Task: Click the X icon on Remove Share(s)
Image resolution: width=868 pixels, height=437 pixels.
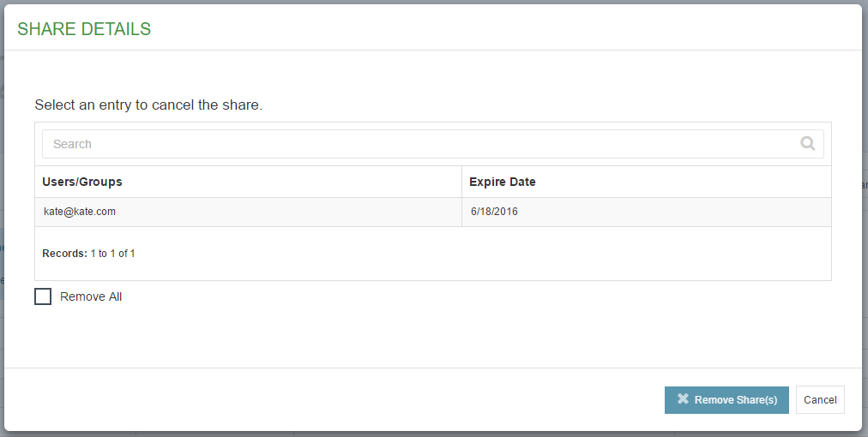Action: point(683,398)
